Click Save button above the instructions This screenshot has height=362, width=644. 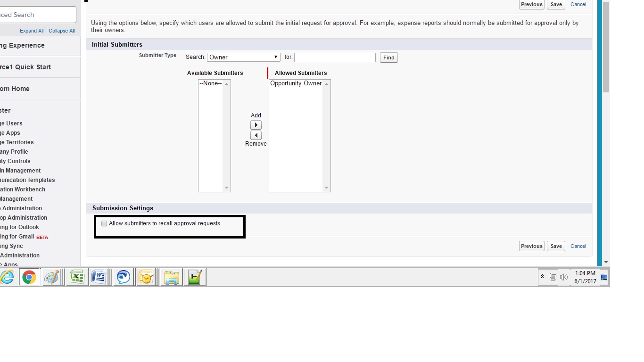(x=556, y=4)
